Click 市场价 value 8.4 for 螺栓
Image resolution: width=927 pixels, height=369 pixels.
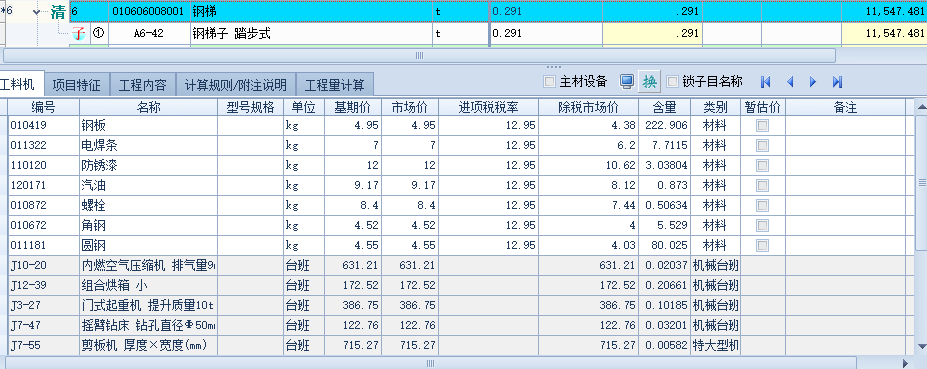click(410, 205)
